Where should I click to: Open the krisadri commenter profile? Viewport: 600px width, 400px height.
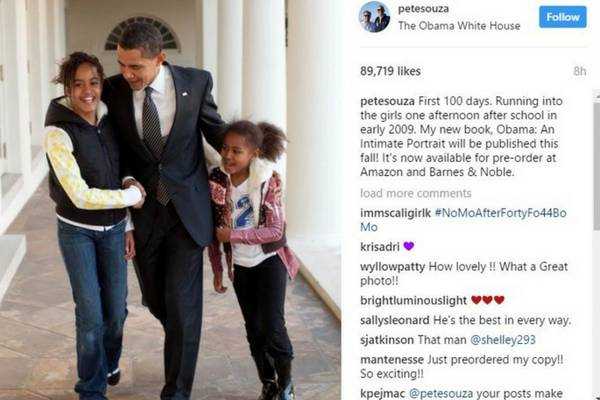380,247
